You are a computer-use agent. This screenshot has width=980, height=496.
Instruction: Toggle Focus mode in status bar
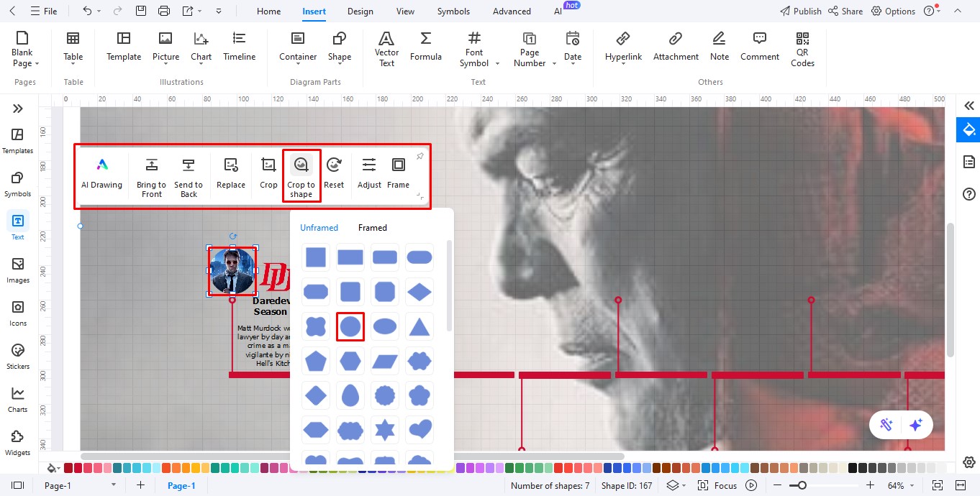coord(717,485)
